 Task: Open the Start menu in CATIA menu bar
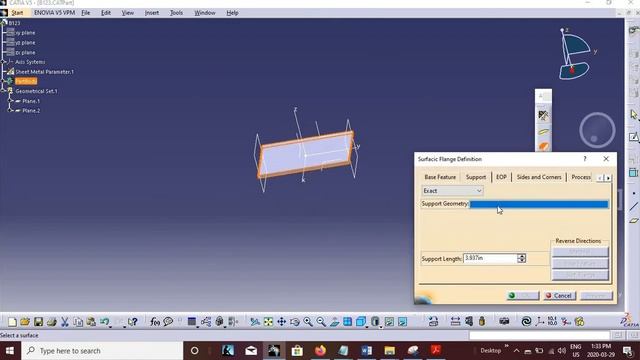pyautogui.click(x=17, y=13)
